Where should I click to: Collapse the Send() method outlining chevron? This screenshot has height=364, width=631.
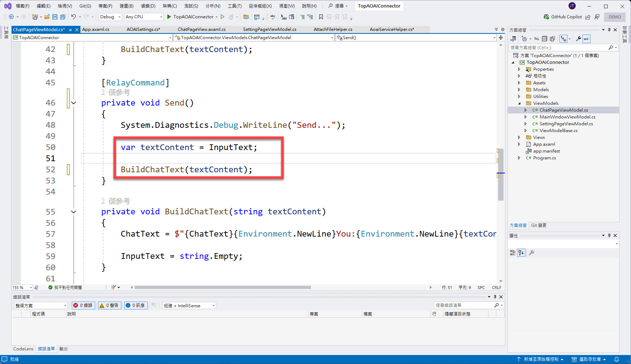[x=74, y=103]
